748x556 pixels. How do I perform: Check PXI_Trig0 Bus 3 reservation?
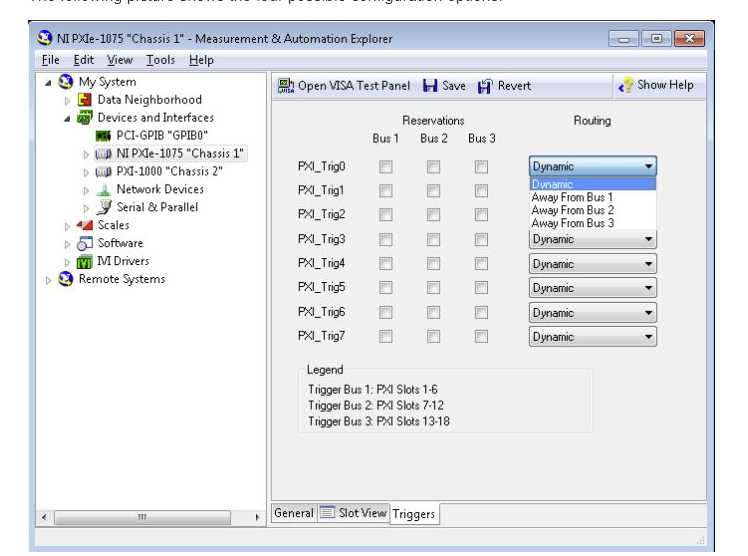point(481,167)
